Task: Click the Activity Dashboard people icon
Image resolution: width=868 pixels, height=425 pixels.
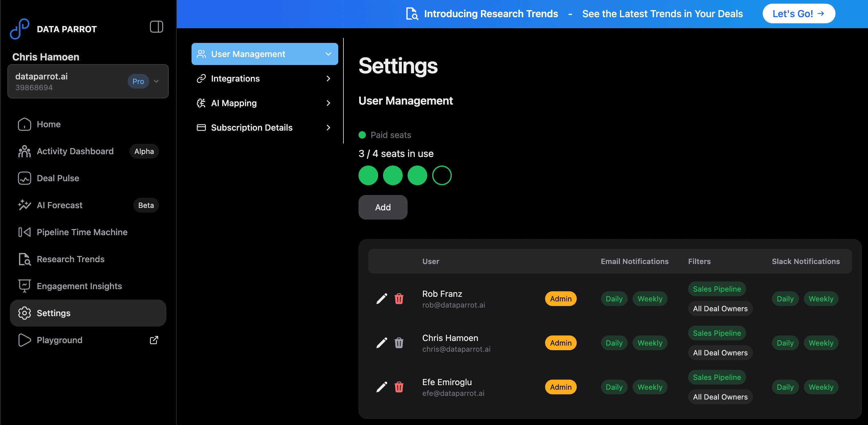Action: 24,151
